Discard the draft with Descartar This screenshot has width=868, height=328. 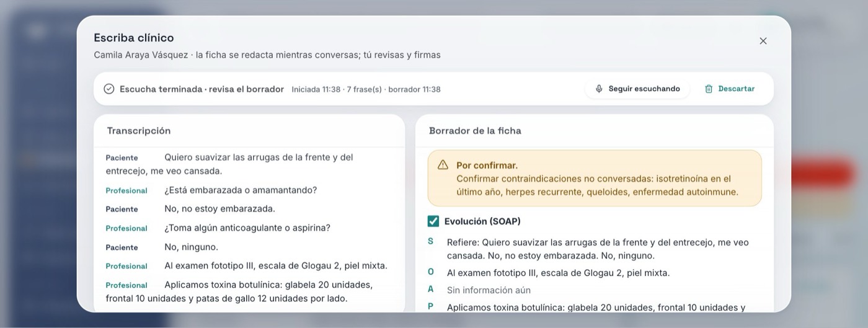(x=730, y=89)
